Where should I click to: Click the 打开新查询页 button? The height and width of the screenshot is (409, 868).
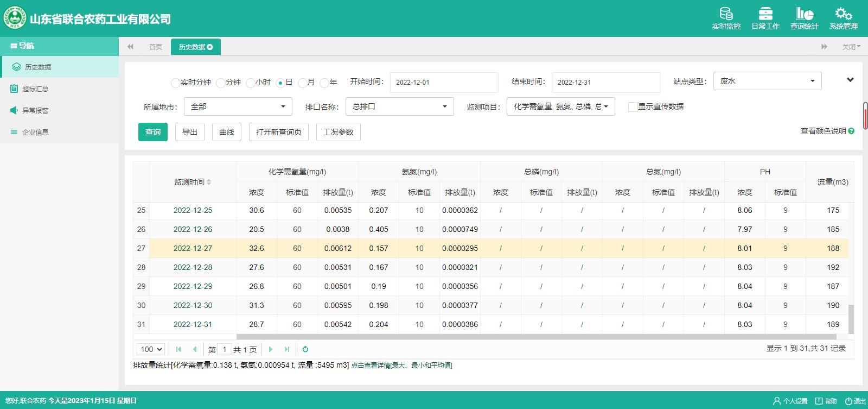point(279,132)
